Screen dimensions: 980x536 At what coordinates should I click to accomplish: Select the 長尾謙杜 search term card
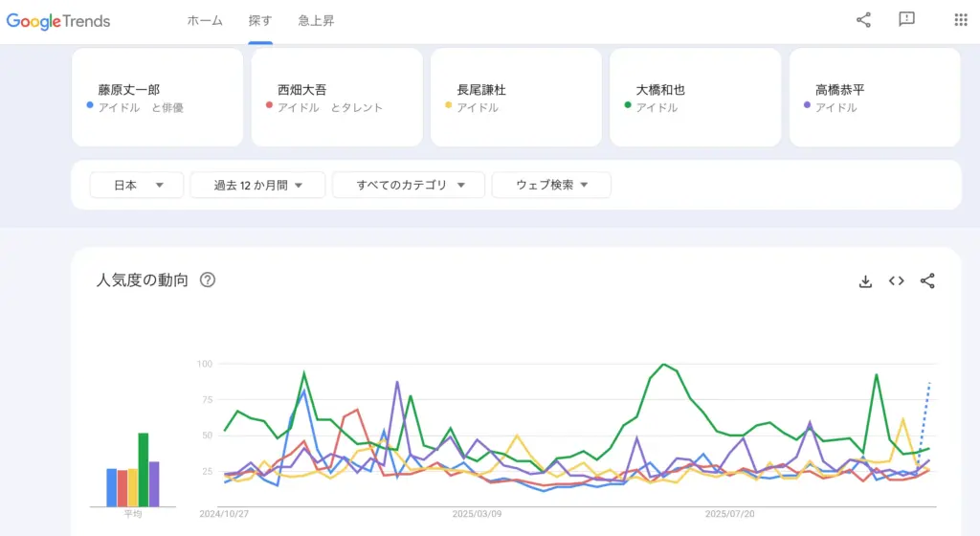[x=516, y=98]
